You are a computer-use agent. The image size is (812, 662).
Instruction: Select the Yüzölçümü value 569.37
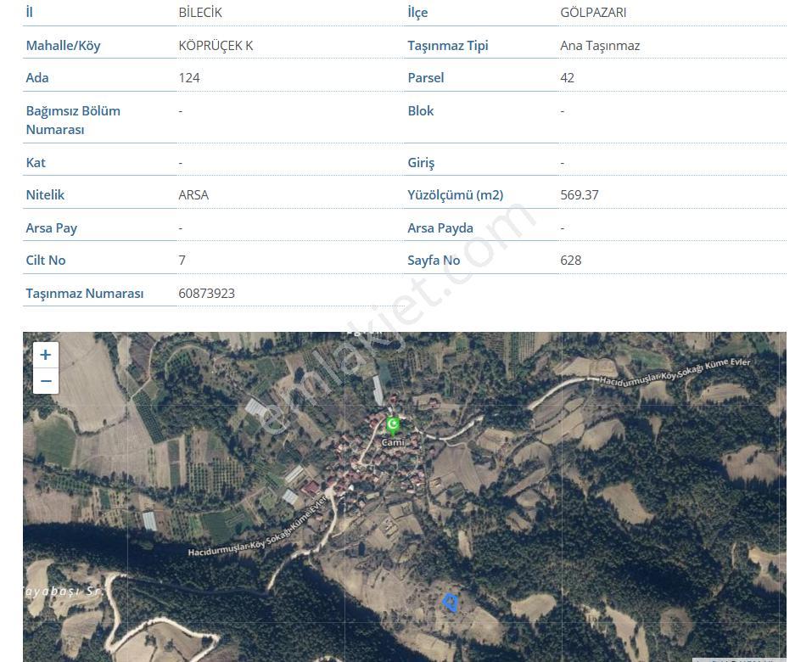point(580,194)
